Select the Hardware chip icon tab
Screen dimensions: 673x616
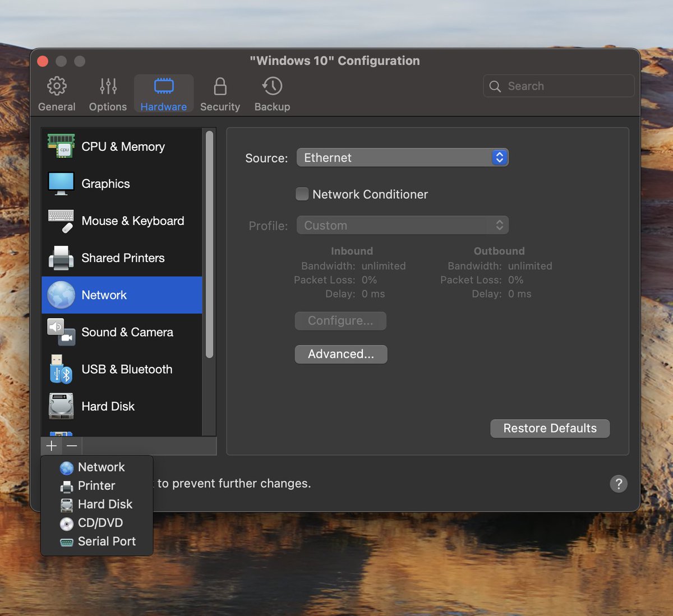point(164,86)
